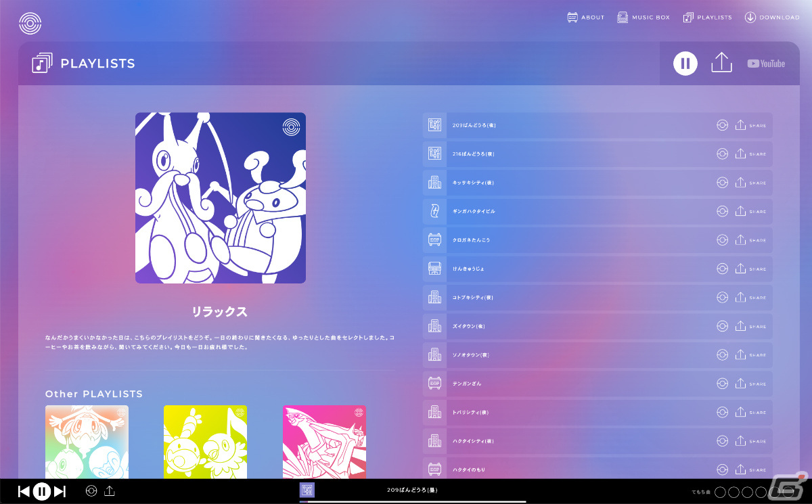This screenshot has height=504, width=812.
Task: Share the ズイタウン(夜) track
Action: [x=750, y=327]
